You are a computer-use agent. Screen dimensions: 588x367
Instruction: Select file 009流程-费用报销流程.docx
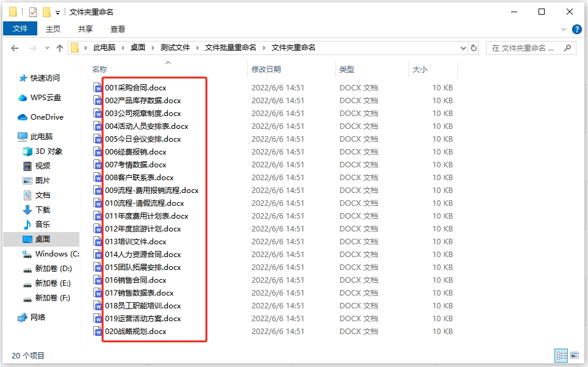(x=151, y=191)
